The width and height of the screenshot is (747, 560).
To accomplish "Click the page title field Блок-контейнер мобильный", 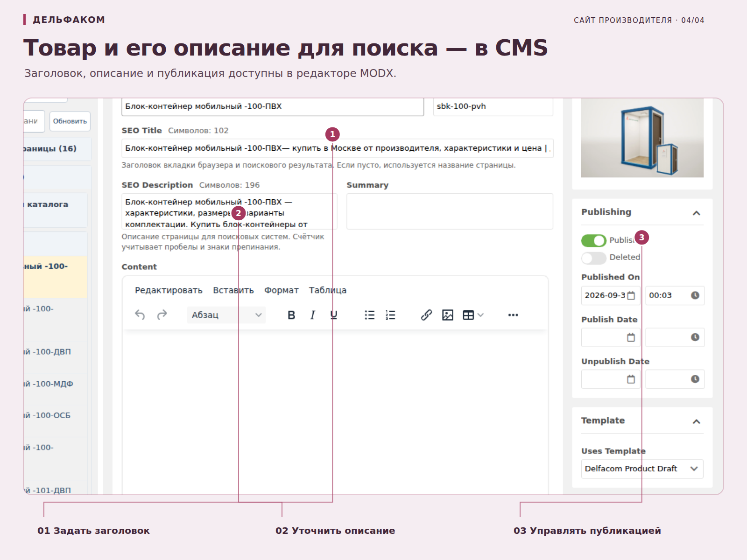I will coord(273,106).
